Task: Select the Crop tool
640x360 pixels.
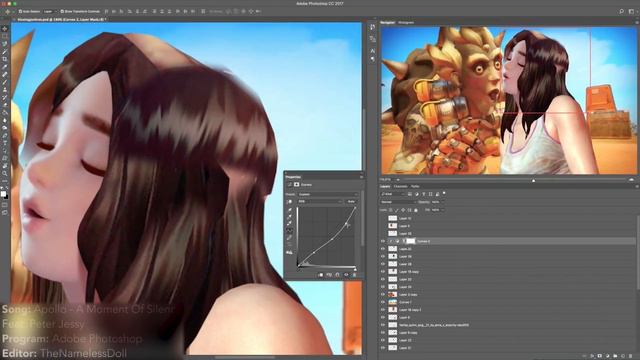Action: click(x=5, y=59)
